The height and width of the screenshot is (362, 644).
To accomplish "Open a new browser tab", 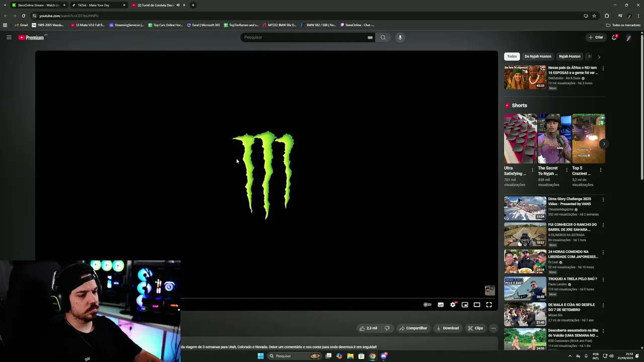I will tap(193, 5).
